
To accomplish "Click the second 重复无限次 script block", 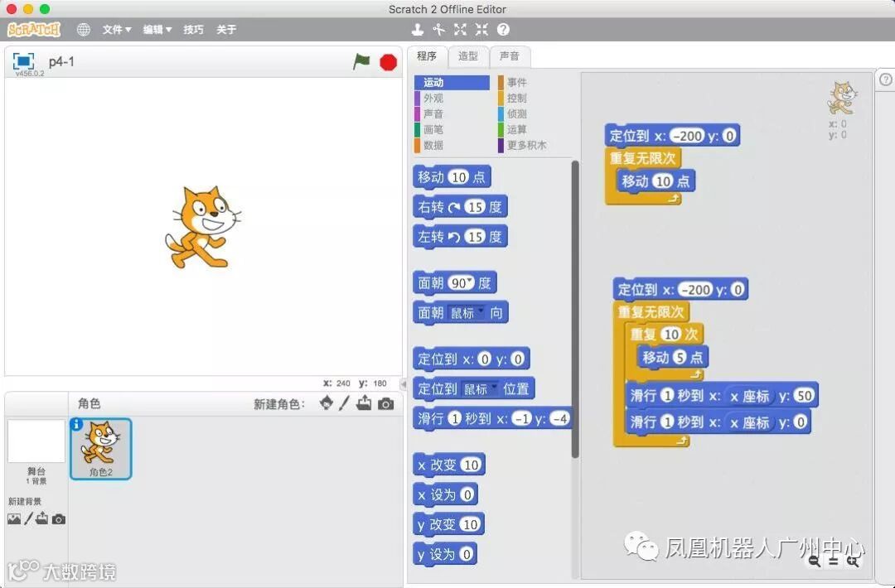I will coord(651,312).
